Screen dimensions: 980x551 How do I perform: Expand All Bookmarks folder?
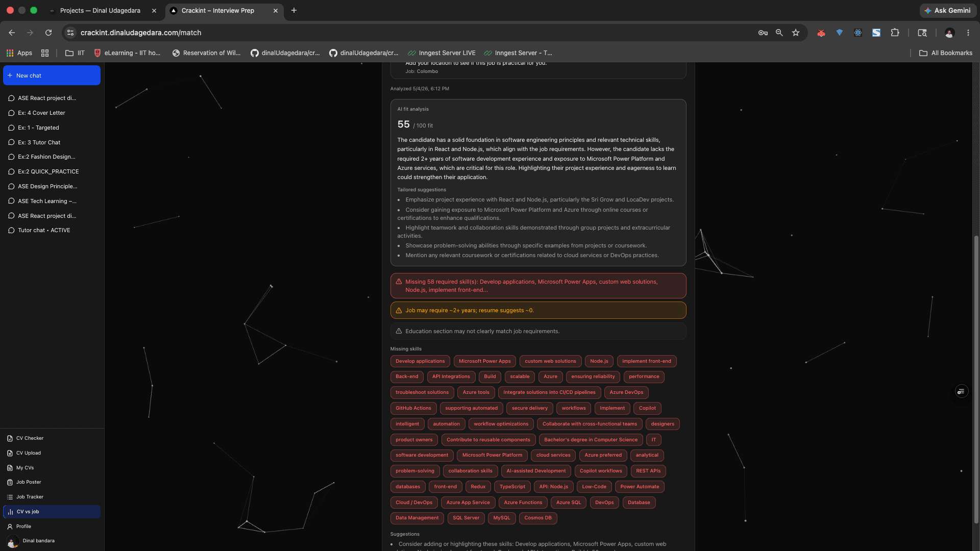(x=946, y=53)
